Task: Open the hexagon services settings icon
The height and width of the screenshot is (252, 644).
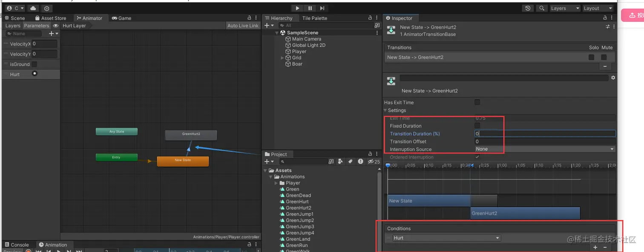Action: 47,8
